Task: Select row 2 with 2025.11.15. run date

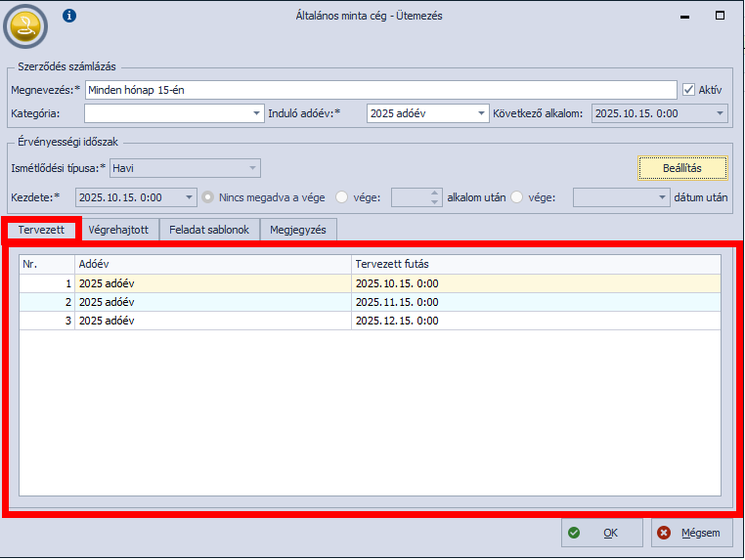Action: click(x=391, y=302)
